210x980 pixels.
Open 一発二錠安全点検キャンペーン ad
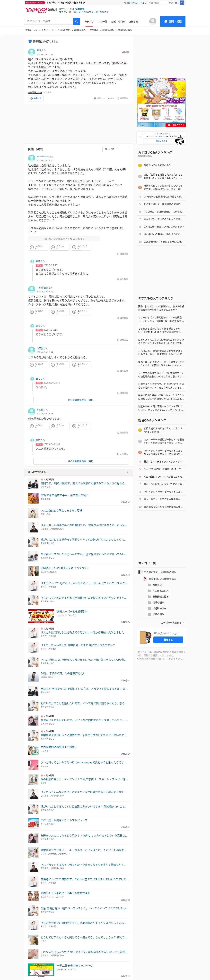(75, 965)
